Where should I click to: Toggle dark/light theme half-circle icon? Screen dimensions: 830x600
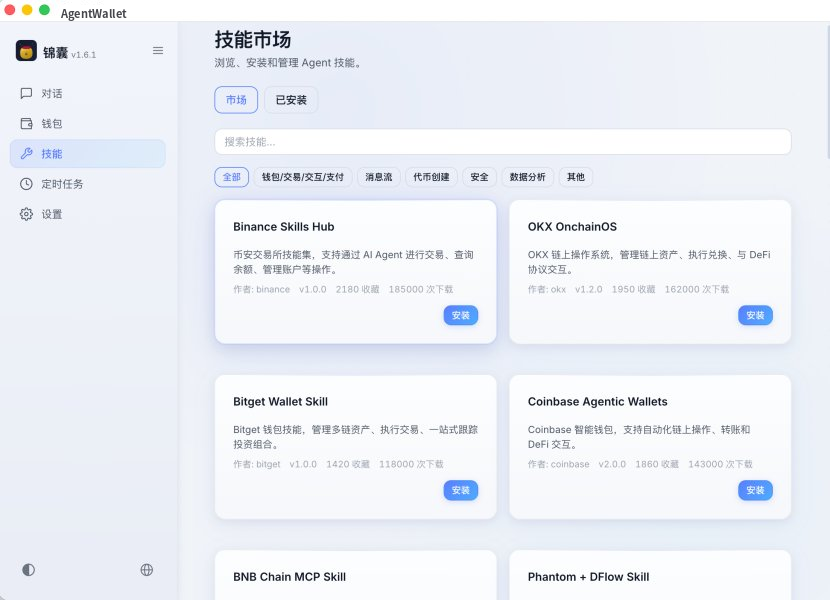click(29, 570)
